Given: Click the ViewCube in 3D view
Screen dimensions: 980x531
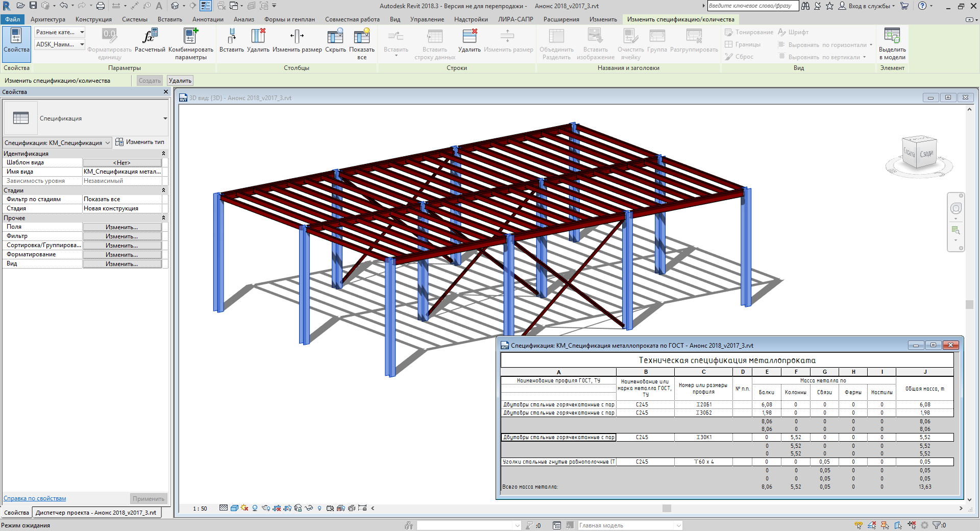Looking at the screenshot, I should click(919, 153).
